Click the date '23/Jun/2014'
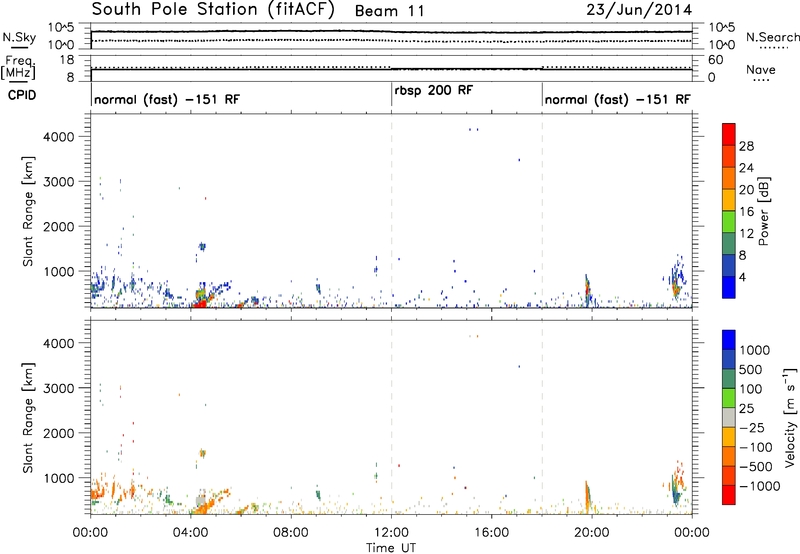Viewport: 800px width, 554px height. pos(639,10)
